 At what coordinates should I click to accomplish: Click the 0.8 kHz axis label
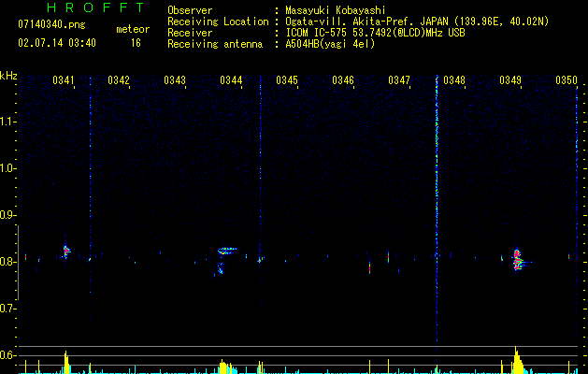click(x=7, y=262)
